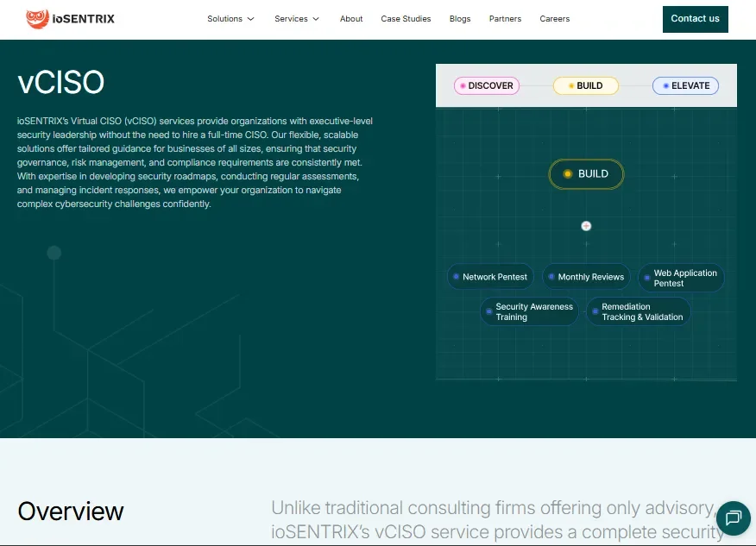Click the vCISO page heading
The width and height of the screenshot is (756, 546).
pyautogui.click(x=60, y=82)
